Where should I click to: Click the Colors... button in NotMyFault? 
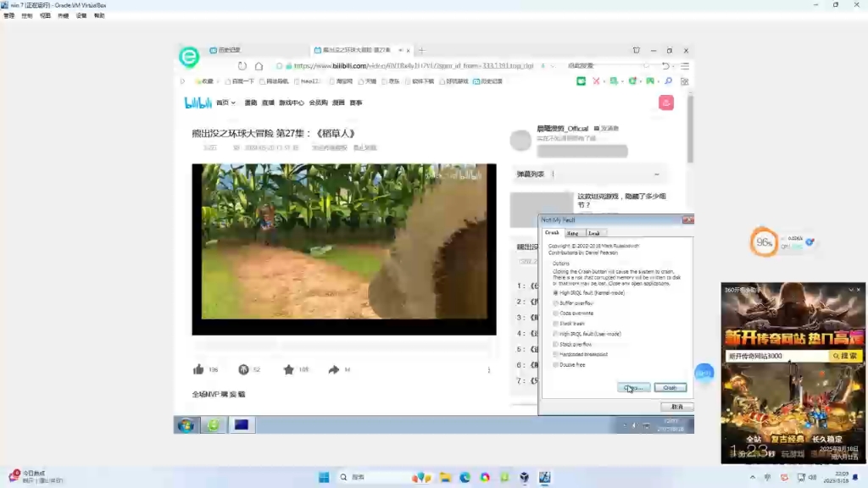(x=633, y=388)
